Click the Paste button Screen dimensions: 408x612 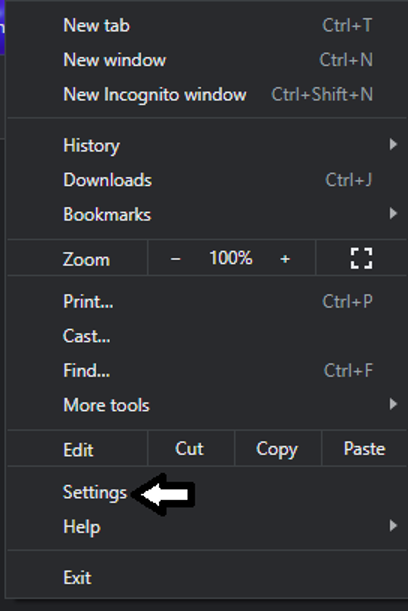pyautogui.click(x=365, y=448)
